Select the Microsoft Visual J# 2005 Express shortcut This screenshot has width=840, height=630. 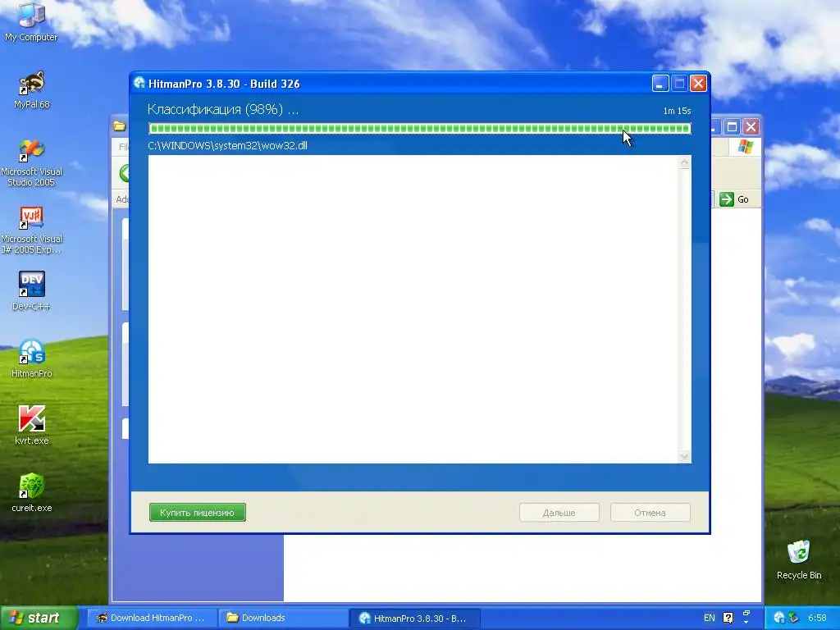pyautogui.click(x=31, y=231)
